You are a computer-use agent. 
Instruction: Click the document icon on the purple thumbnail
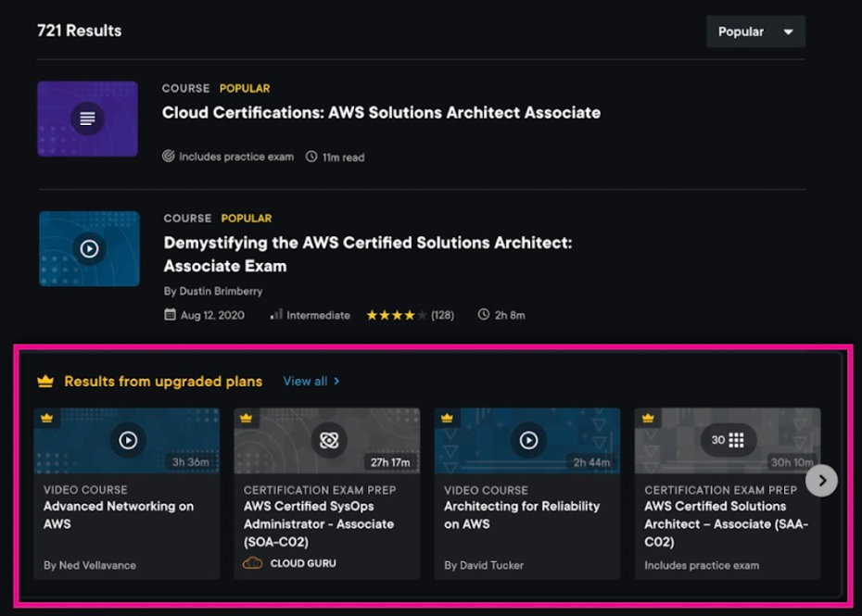tap(87, 119)
